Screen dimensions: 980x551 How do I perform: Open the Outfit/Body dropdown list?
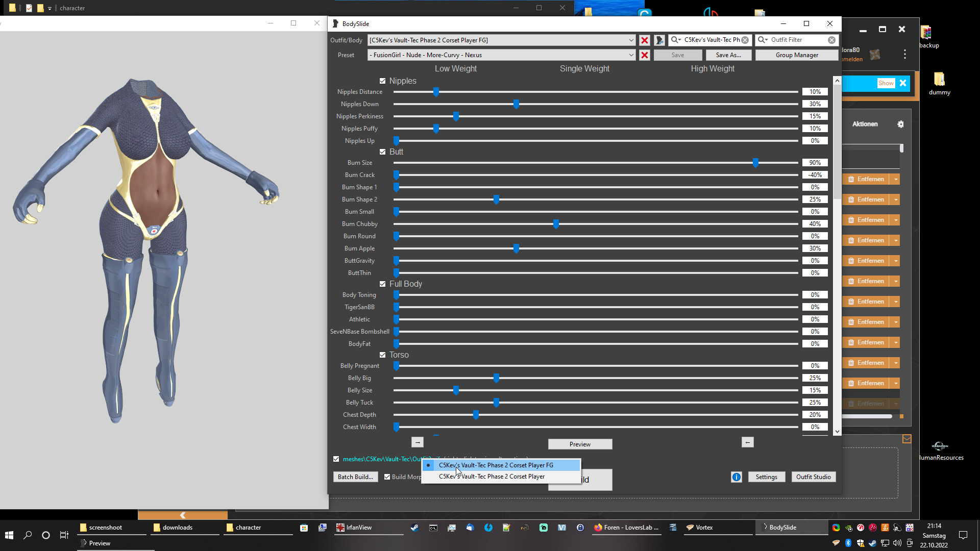[631, 40]
